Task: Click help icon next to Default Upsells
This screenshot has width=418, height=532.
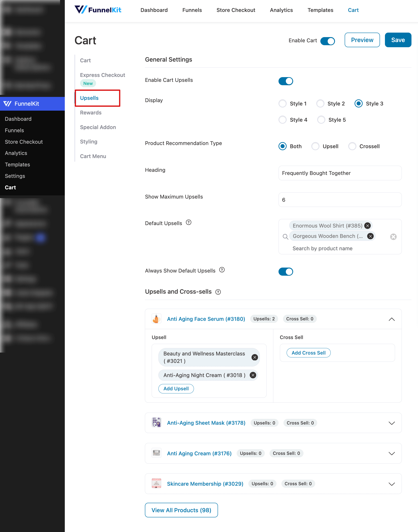Action: [189, 222]
